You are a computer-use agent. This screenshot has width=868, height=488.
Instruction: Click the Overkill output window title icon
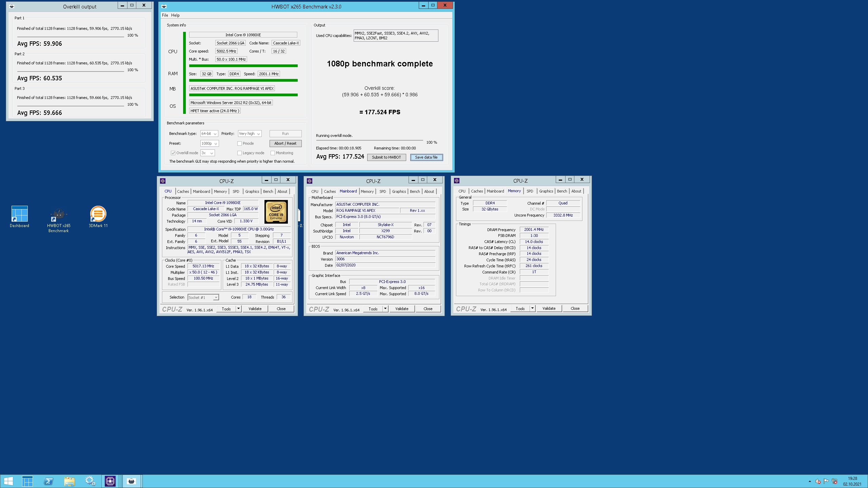pos(12,6)
